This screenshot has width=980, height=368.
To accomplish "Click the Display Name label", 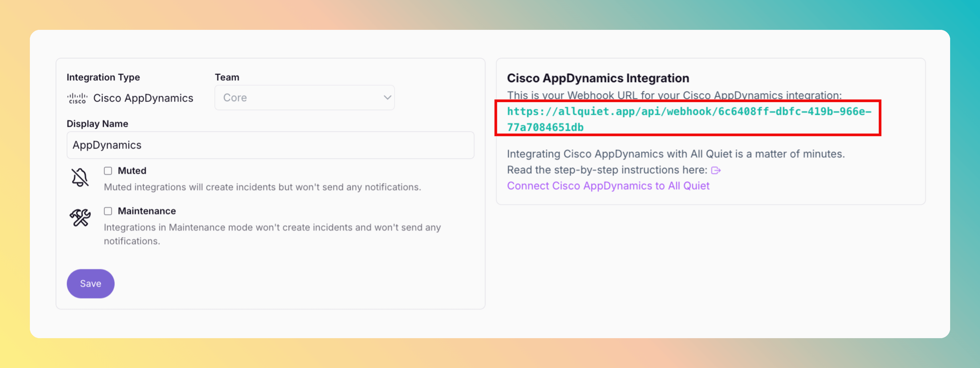I will tap(98, 124).
